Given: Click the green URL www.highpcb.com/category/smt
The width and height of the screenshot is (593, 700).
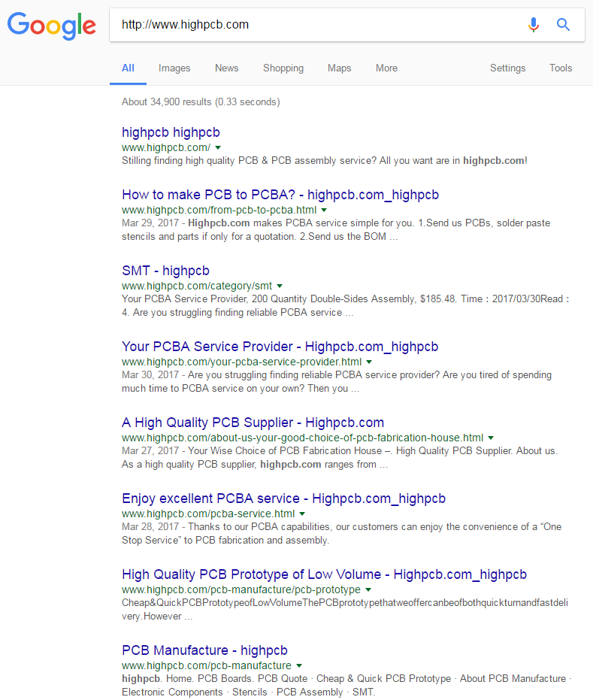Looking at the screenshot, I should click(197, 286).
